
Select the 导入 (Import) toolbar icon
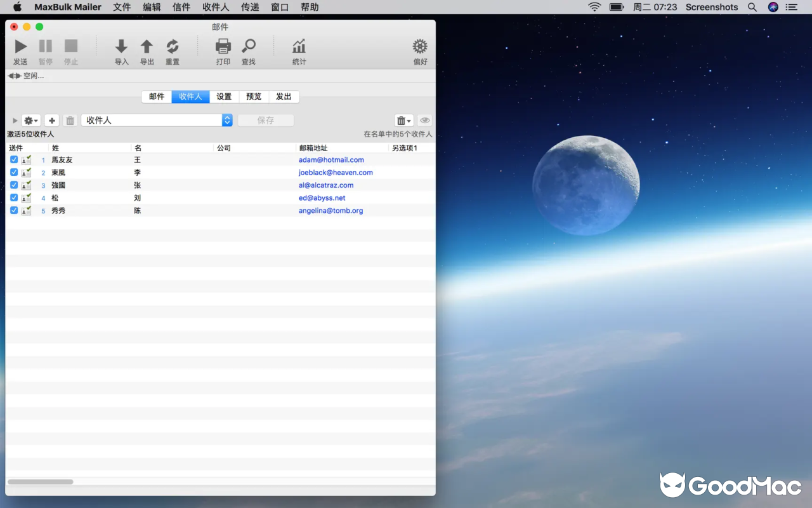coord(121,46)
